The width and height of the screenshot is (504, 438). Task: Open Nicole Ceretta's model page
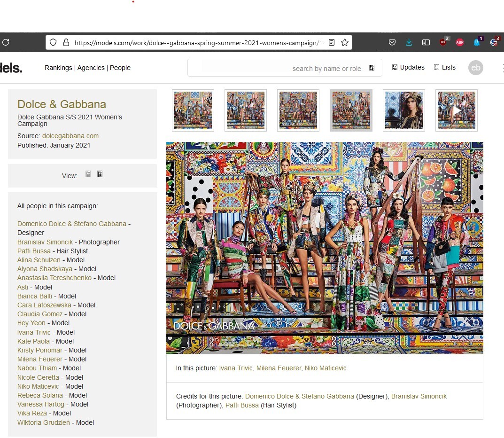tap(38, 377)
